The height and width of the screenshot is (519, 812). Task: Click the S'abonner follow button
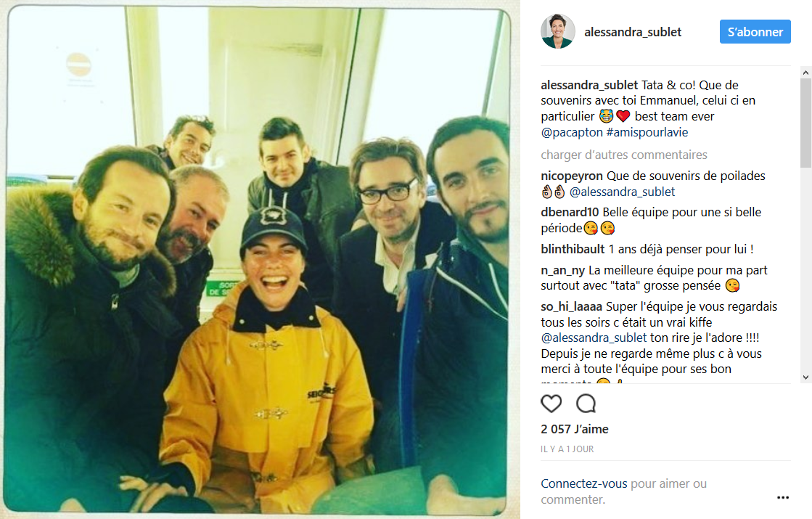(x=755, y=32)
